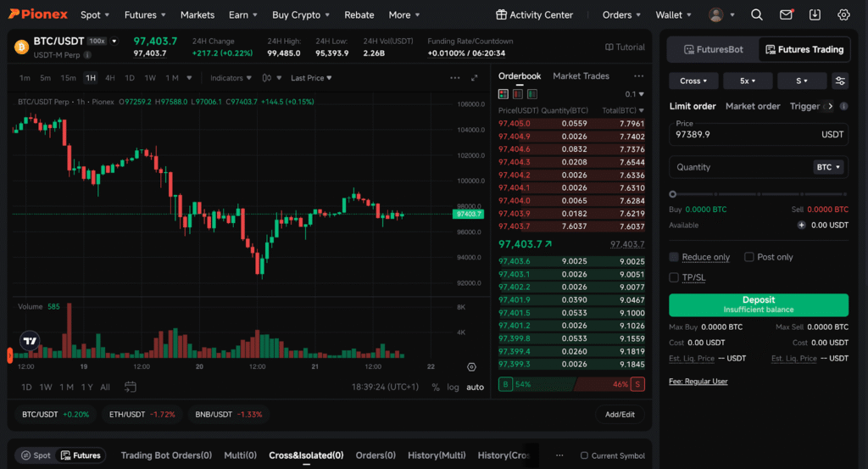The height and width of the screenshot is (469, 868).
Task: Click the Activity Center gift icon
Action: [x=501, y=15]
